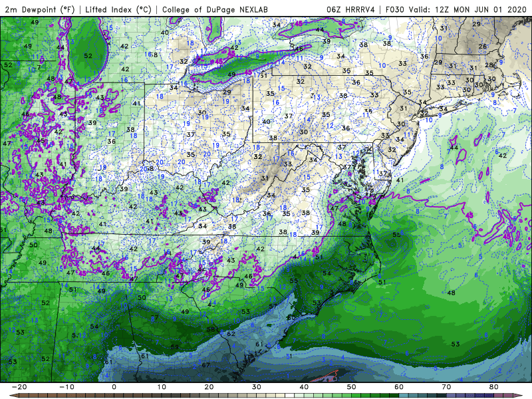
Task: Click the left arrow end of the color bar
Action: coord(13,396)
